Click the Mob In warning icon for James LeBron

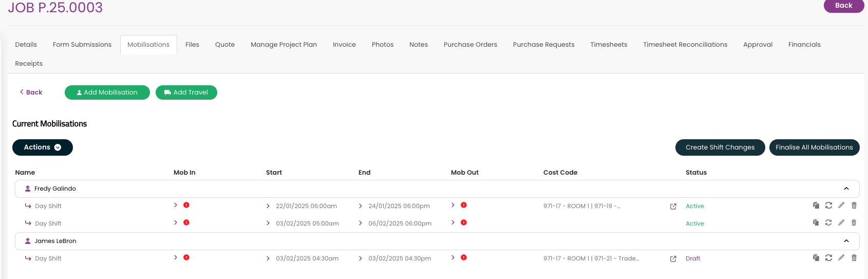[x=186, y=257]
